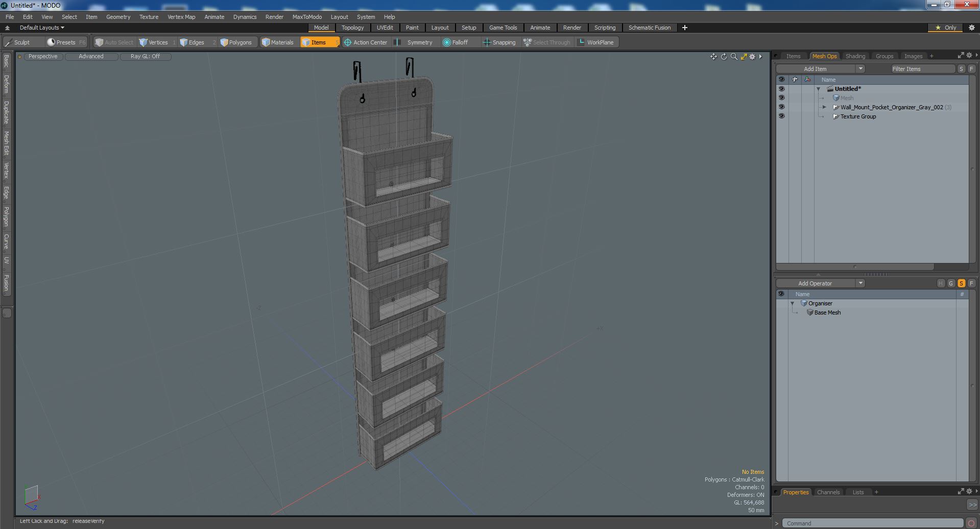The width and height of the screenshot is (980, 529).
Task: Select the Sculpt tool
Action: 18,42
